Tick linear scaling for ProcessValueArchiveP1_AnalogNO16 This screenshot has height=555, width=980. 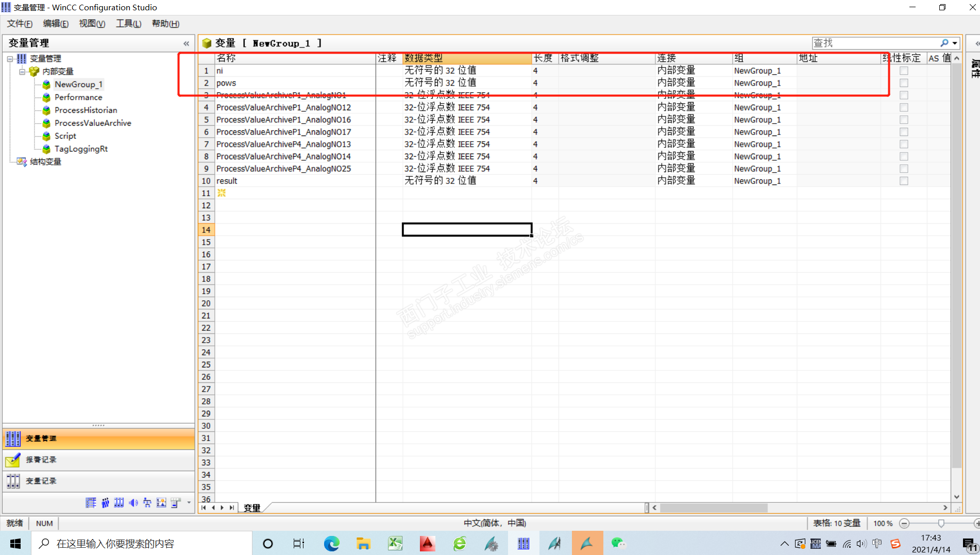coord(904,120)
